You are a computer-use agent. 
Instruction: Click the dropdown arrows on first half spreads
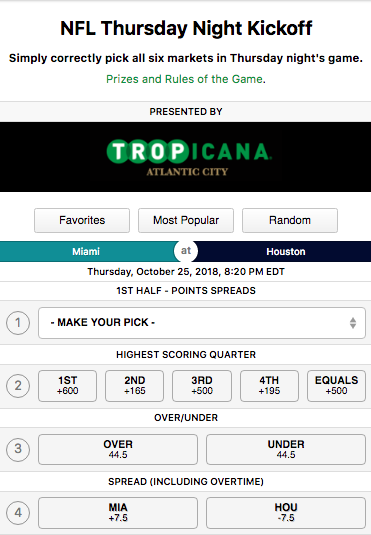[x=353, y=323]
